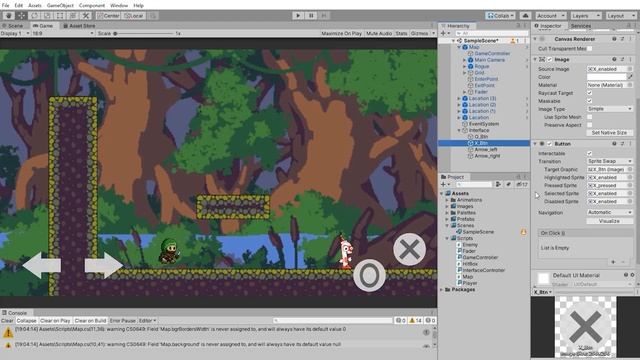Open Navigation dropdown showing Automatic
This screenshot has width=640, height=360.
[x=610, y=212]
